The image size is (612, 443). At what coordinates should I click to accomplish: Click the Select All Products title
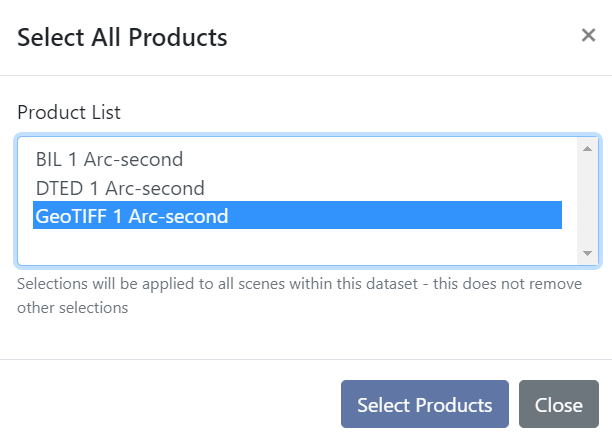pos(122,38)
